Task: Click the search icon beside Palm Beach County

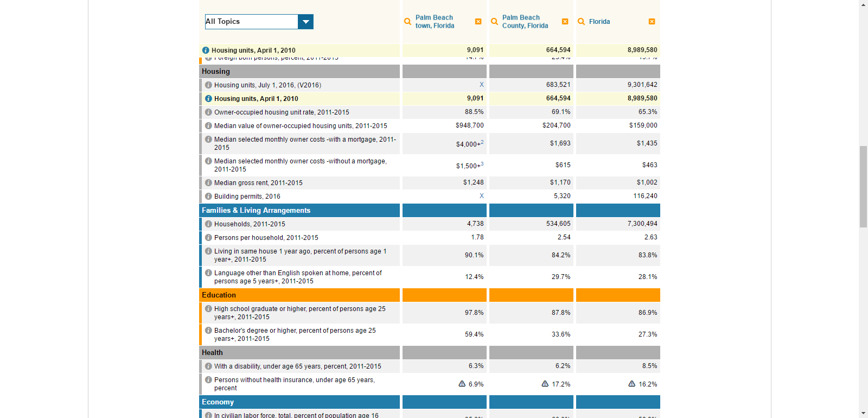Action: point(494,22)
